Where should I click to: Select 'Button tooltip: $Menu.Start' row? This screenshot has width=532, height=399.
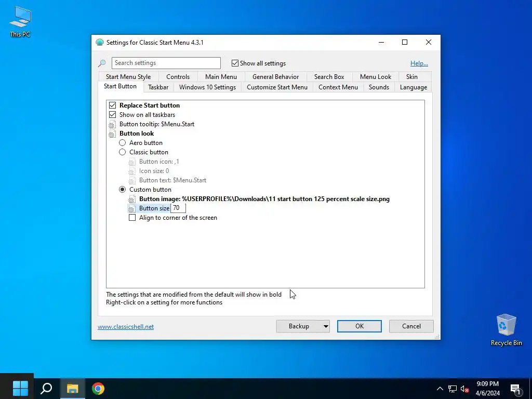coord(157,124)
